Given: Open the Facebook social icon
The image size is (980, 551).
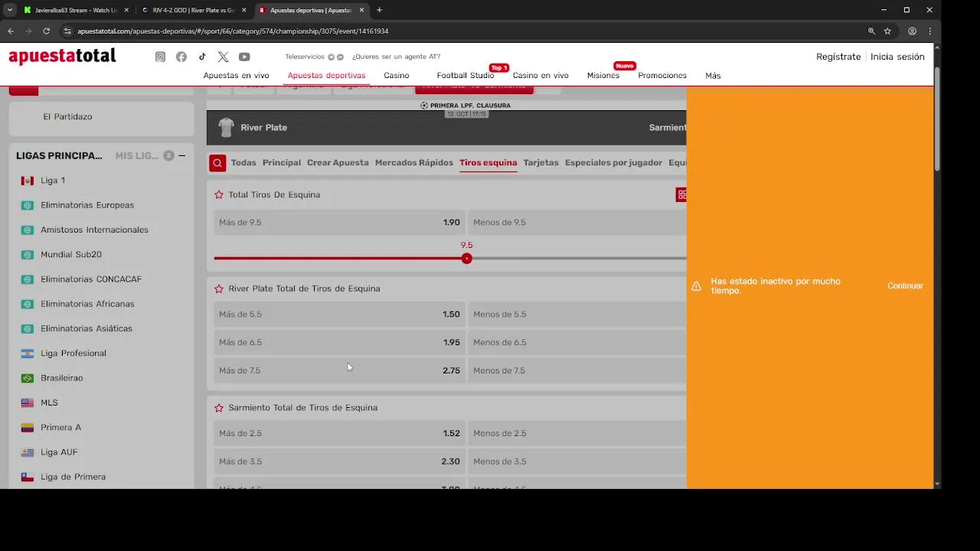Looking at the screenshot, I should click(x=181, y=57).
